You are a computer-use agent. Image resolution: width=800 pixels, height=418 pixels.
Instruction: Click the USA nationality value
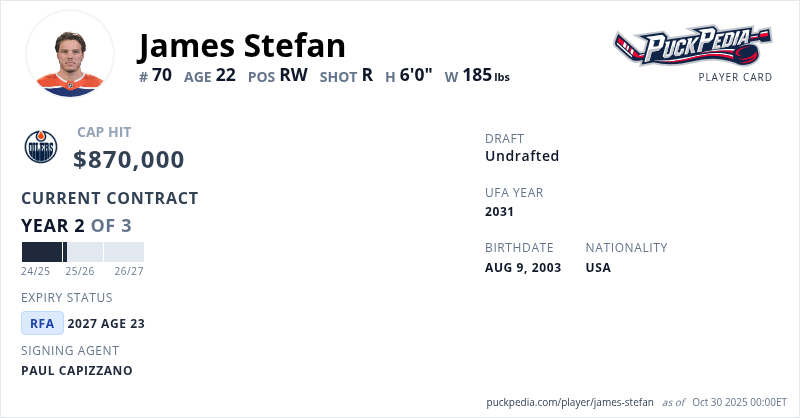(598, 268)
